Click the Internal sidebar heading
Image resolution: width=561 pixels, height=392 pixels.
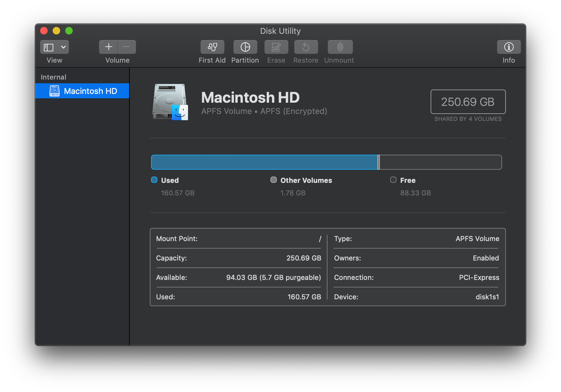click(53, 77)
